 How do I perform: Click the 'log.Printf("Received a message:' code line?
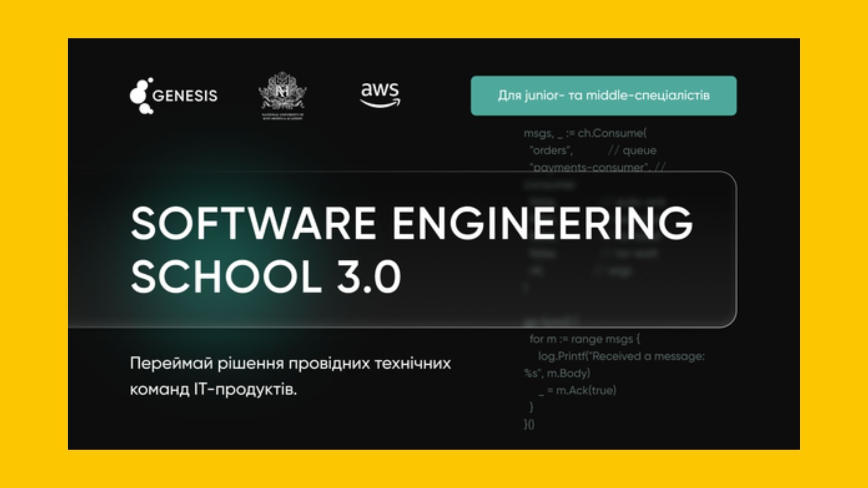coord(621,357)
